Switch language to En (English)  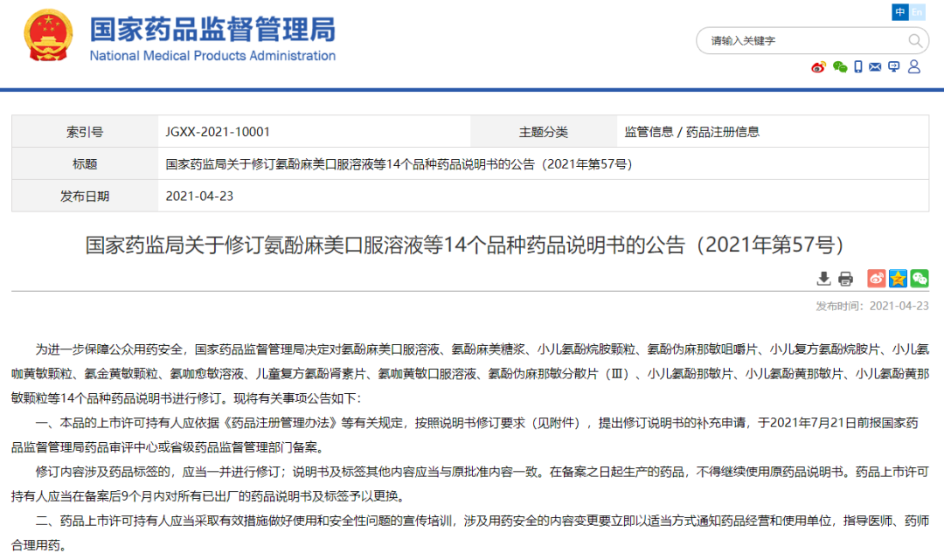[917, 12]
